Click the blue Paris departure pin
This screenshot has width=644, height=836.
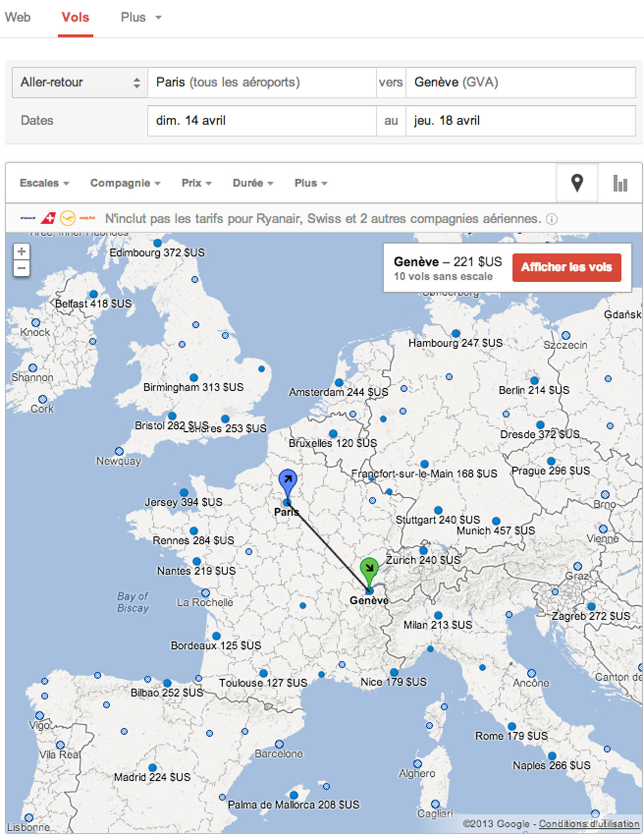click(x=287, y=482)
